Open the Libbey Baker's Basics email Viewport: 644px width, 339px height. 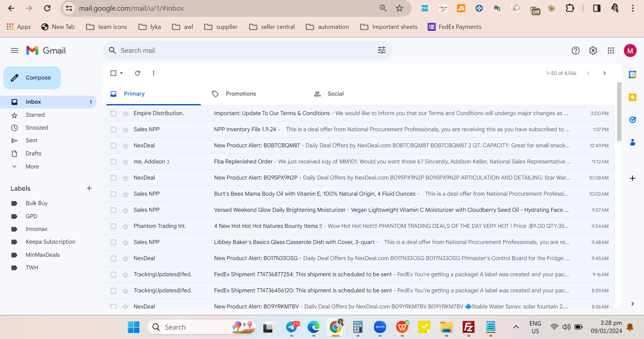click(359, 242)
